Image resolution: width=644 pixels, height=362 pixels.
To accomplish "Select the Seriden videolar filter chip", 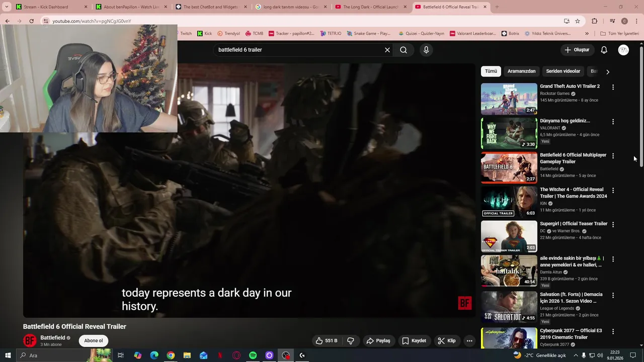I will [563, 71].
